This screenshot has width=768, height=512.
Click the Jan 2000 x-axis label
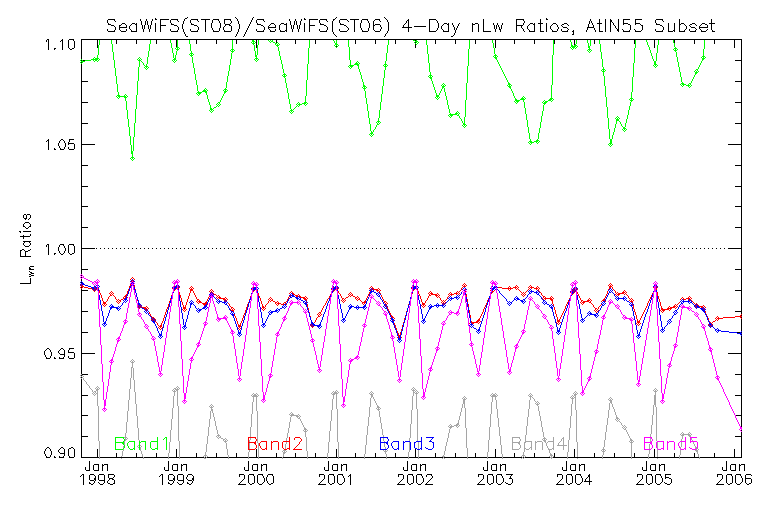click(x=256, y=473)
